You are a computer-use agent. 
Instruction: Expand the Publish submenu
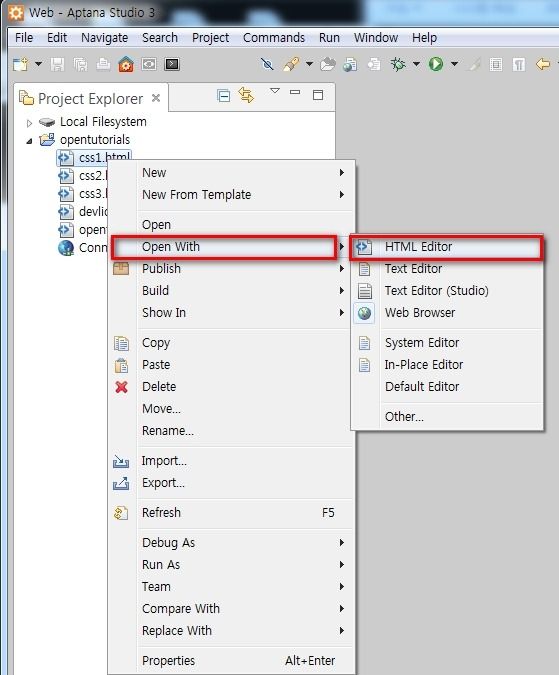click(232, 269)
